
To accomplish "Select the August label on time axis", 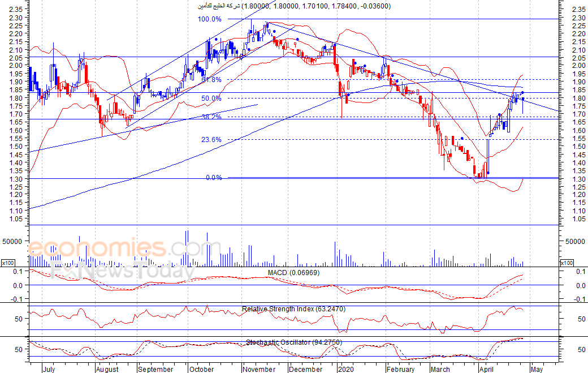I will tap(107, 369).
